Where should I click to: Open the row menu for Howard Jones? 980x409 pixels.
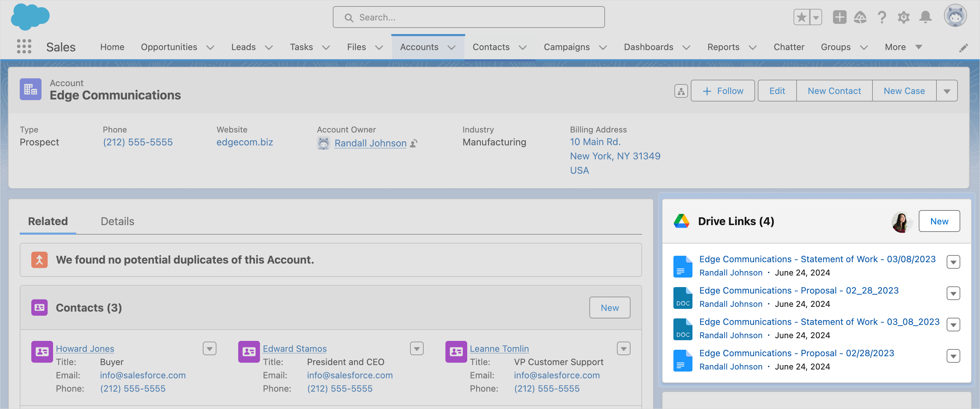pyautogui.click(x=210, y=348)
